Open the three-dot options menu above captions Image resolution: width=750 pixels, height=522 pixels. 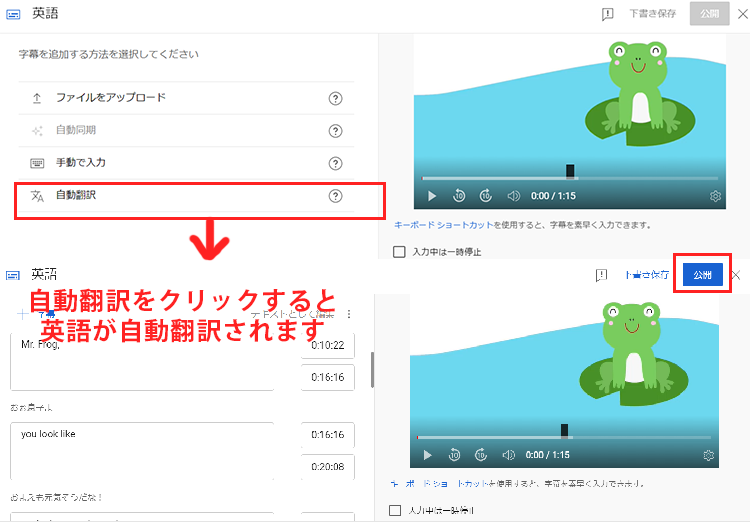point(349,314)
